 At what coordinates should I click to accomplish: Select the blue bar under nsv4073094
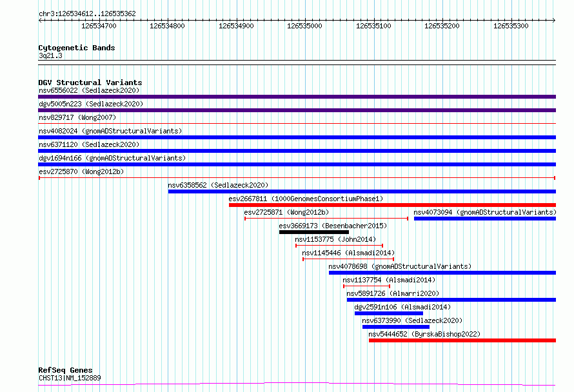pos(485,219)
